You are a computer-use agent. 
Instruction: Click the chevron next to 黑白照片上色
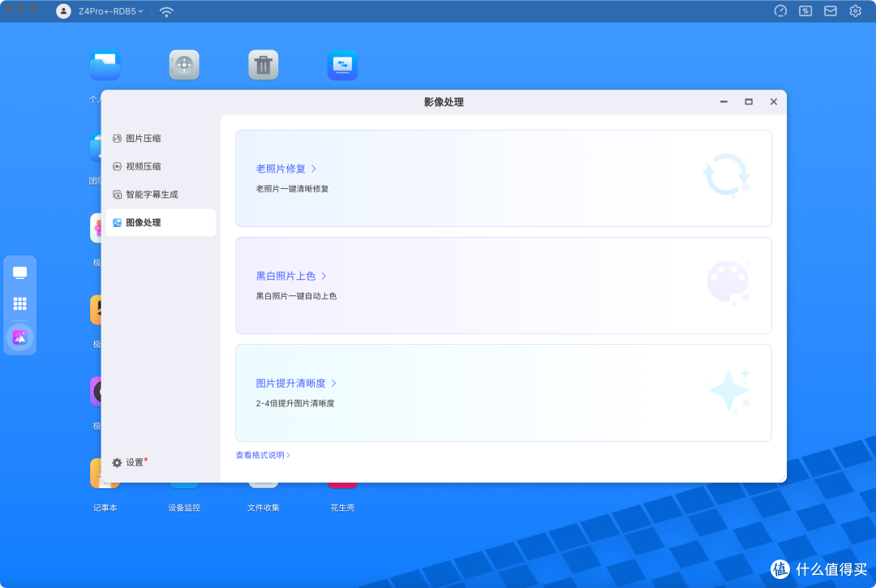(x=324, y=276)
